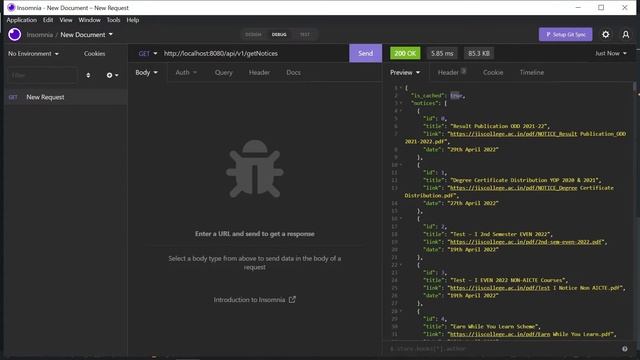Open the settings gear icon
Viewport: 640px width, 360px height.
pos(606,35)
